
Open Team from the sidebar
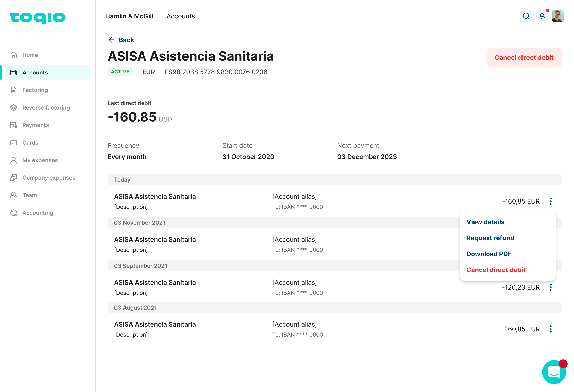pos(29,195)
